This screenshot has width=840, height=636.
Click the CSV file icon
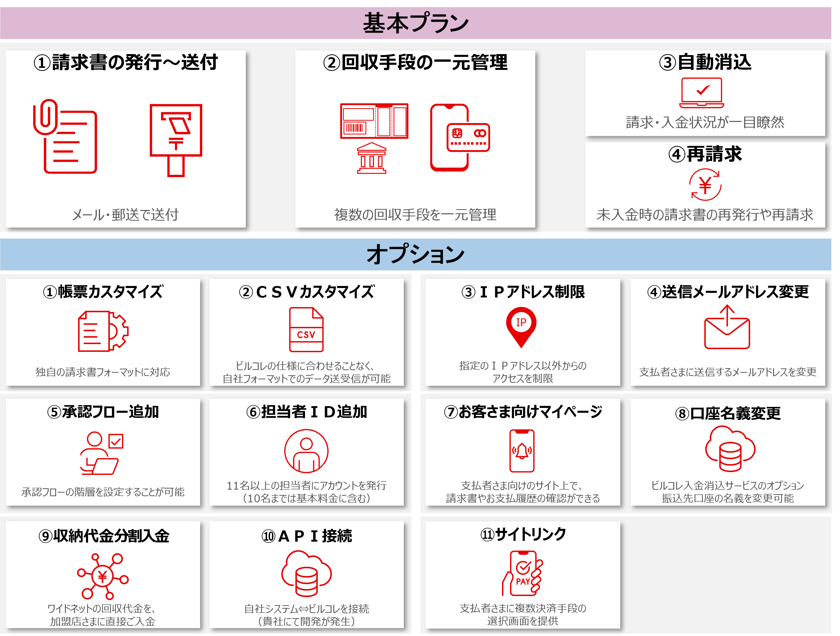306,329
